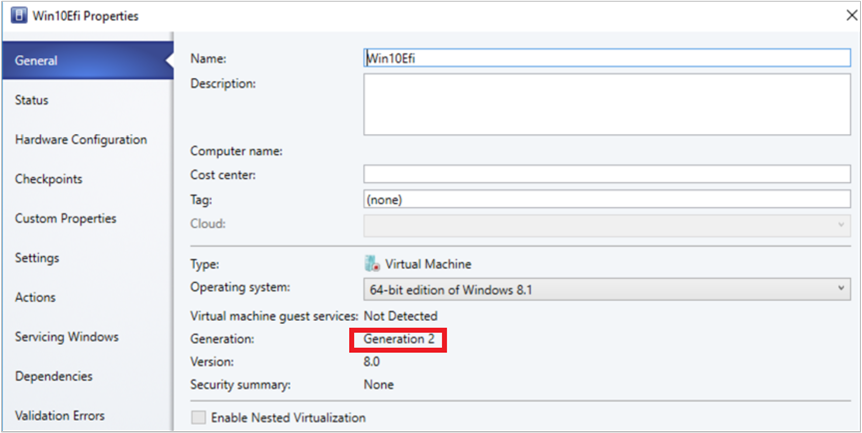Close the Win10Efi Properties dialog
The height and width of the screenshot is (433, 862).
point(851,15)
